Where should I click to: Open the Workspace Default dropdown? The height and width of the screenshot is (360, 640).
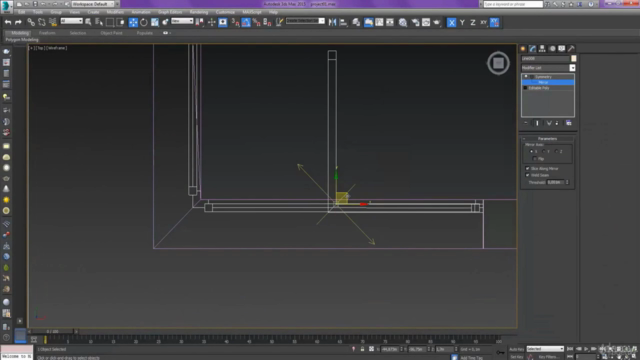coord(93,4)
